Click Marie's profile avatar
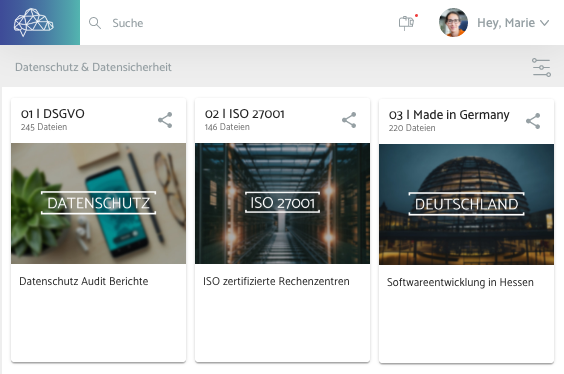Screen dimensions: 564x374 (453, 23)
